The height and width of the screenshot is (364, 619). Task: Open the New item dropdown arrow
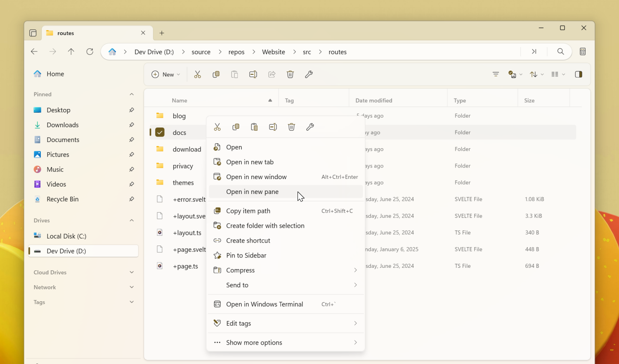pos(178,74)
